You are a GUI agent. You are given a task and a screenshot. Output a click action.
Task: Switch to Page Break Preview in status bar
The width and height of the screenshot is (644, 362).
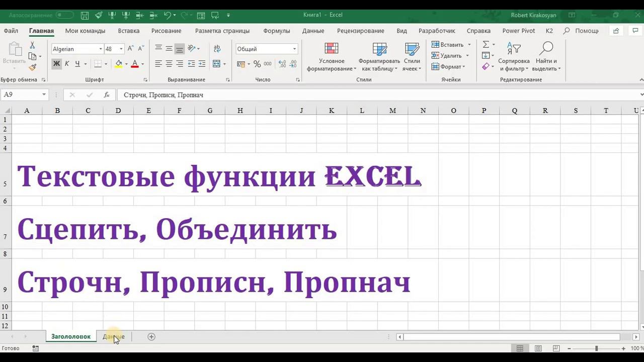pos(556,348)
